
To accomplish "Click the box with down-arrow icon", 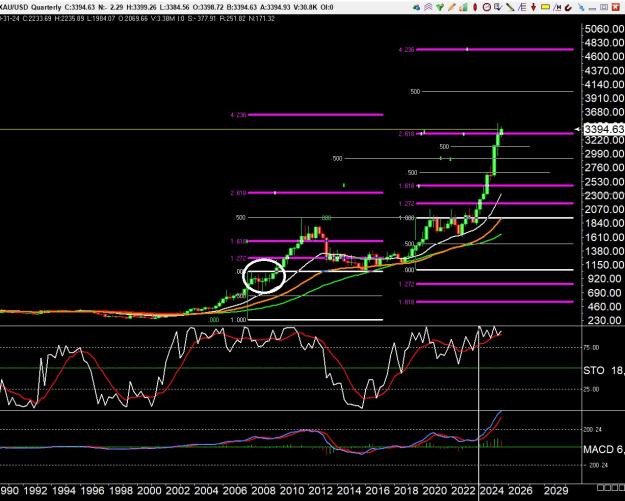I will (498, 7).
